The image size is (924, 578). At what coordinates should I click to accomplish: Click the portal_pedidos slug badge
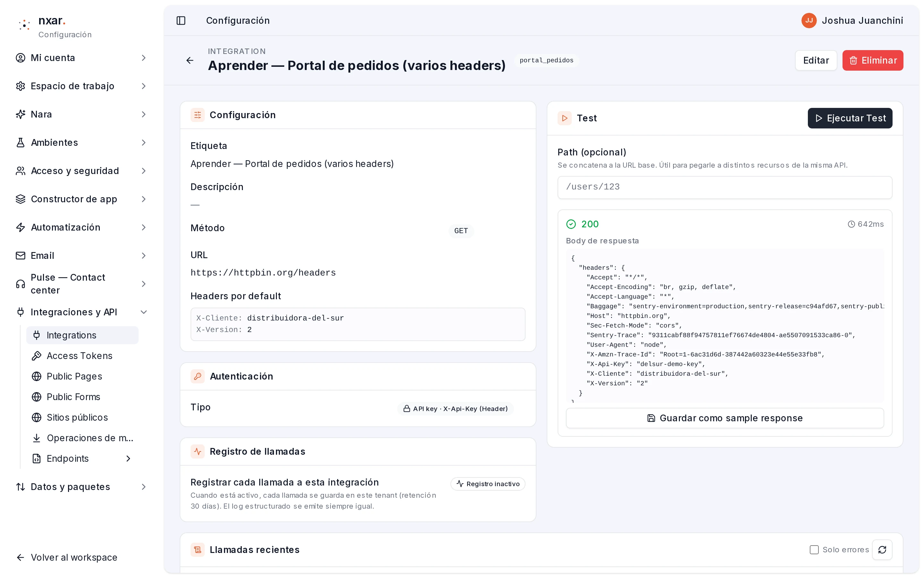[x=546, y=60]
